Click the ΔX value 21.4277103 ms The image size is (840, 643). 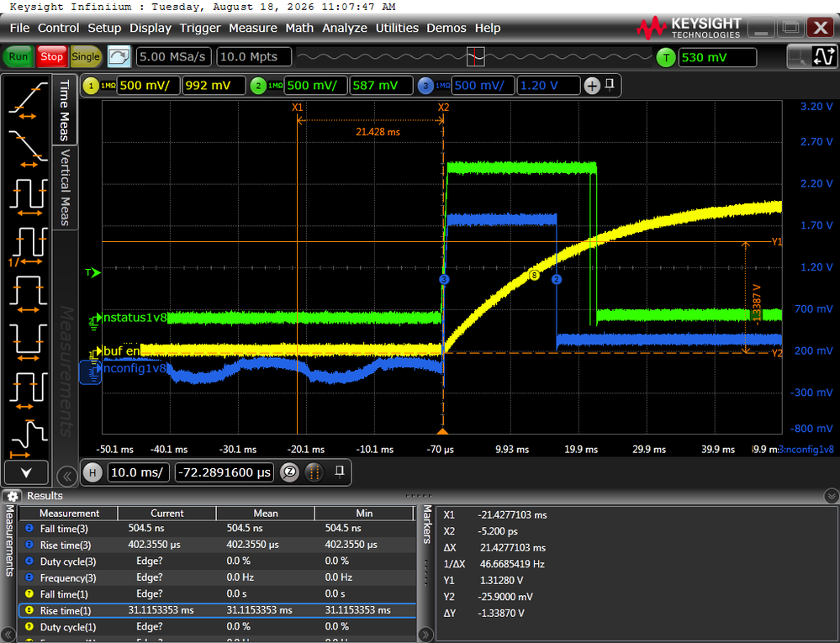(513, 548)
